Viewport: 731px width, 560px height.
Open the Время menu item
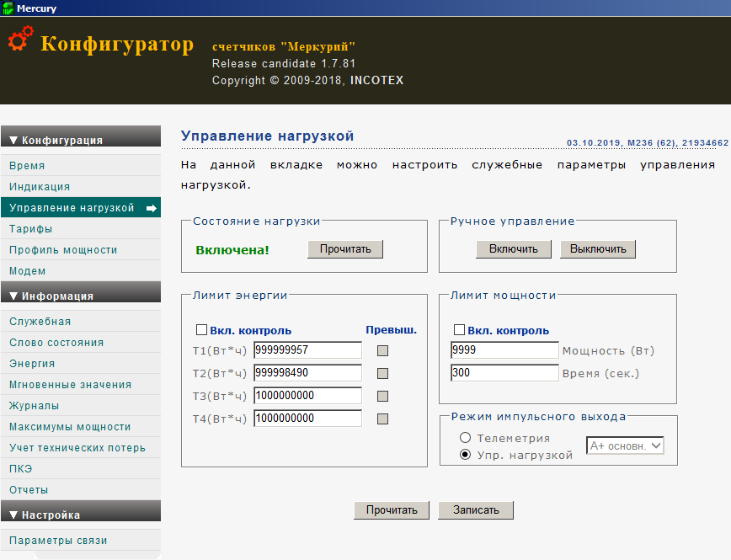click(x=81, y=166)
